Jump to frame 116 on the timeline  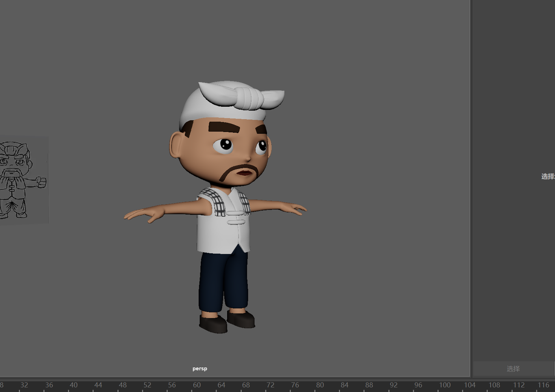pos(544,385)
